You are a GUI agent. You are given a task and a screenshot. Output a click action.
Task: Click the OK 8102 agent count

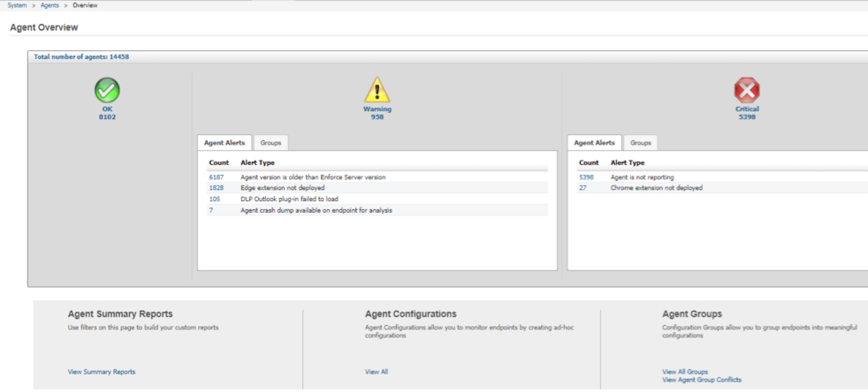click(x=107, y=117)
